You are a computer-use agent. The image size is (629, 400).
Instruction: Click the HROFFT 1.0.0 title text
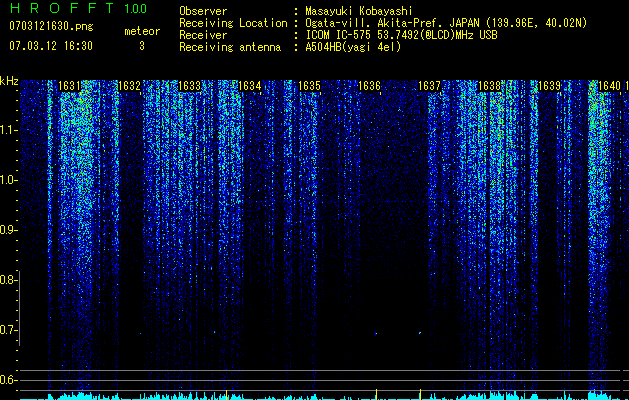(78, 8)
